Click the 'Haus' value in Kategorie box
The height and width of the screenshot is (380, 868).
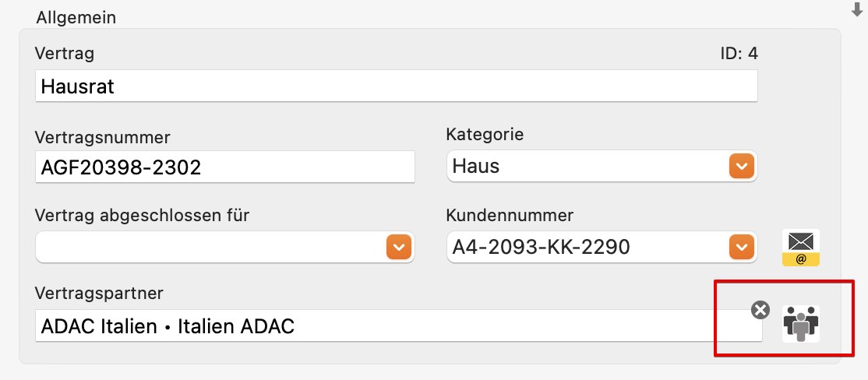[476, 166]
